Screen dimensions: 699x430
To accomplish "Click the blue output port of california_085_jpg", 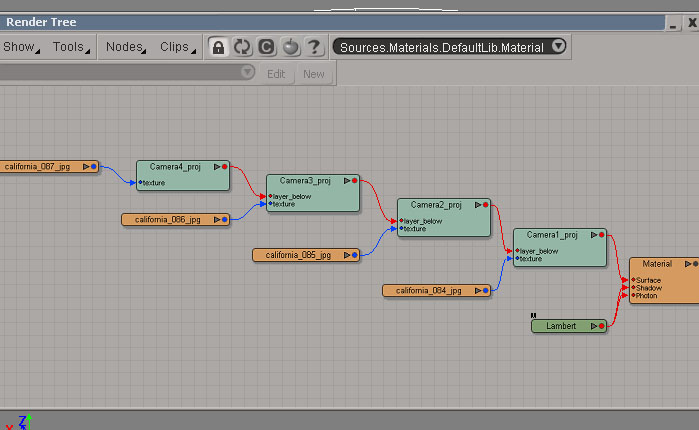I will pos(354,255).
